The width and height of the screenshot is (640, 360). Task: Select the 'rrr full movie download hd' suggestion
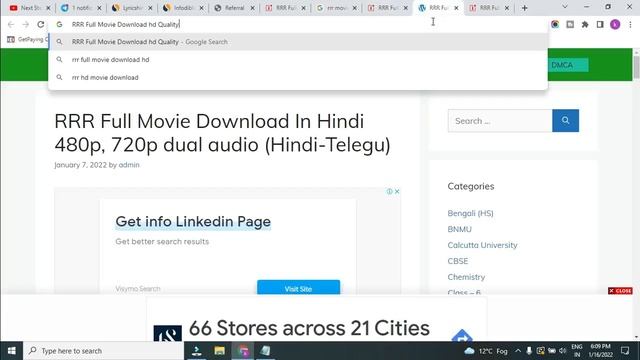298,60
